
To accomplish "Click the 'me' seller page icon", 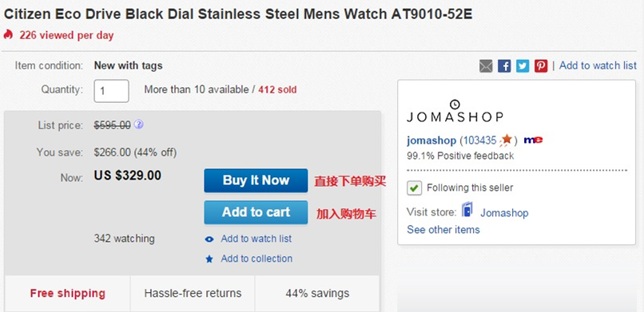I will pos(533,140).
